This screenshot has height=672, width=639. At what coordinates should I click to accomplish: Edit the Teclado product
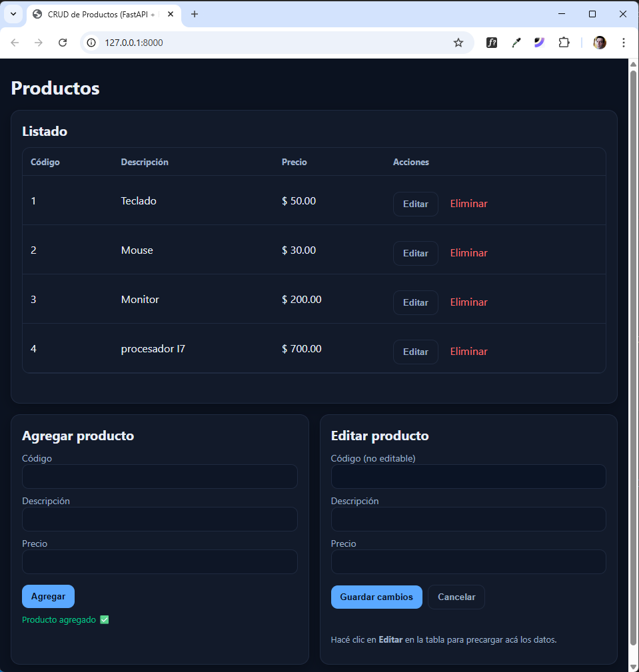tap(416, 204)
